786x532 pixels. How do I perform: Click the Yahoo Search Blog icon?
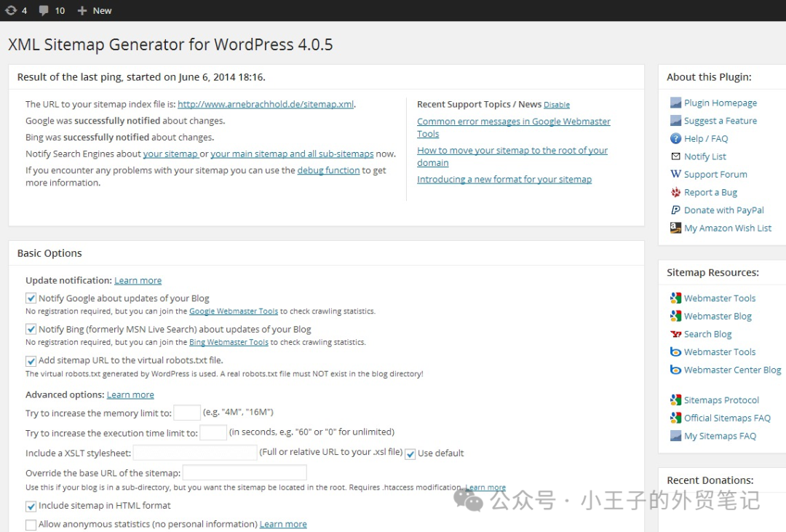coord(675,334)
